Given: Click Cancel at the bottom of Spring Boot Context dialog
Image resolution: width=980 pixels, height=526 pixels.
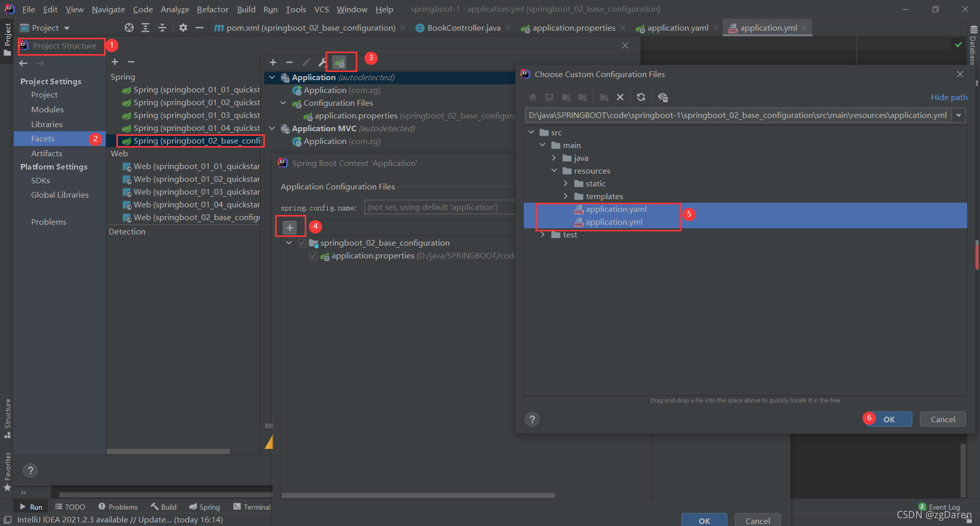Looking at the screenshot, I should coord(757,520).
